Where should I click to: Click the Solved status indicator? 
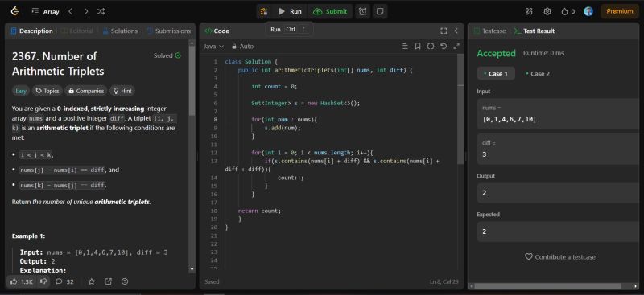[x=167, y=55]
